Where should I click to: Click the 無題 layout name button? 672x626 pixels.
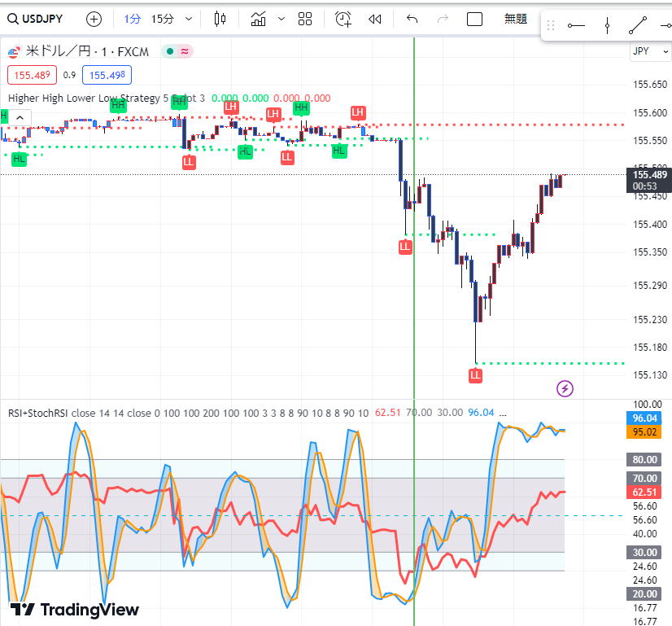[x=516, y=19]
